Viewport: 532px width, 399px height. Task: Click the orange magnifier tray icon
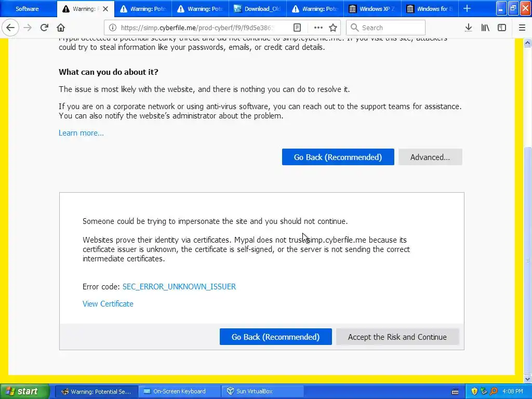click(494, 391)
